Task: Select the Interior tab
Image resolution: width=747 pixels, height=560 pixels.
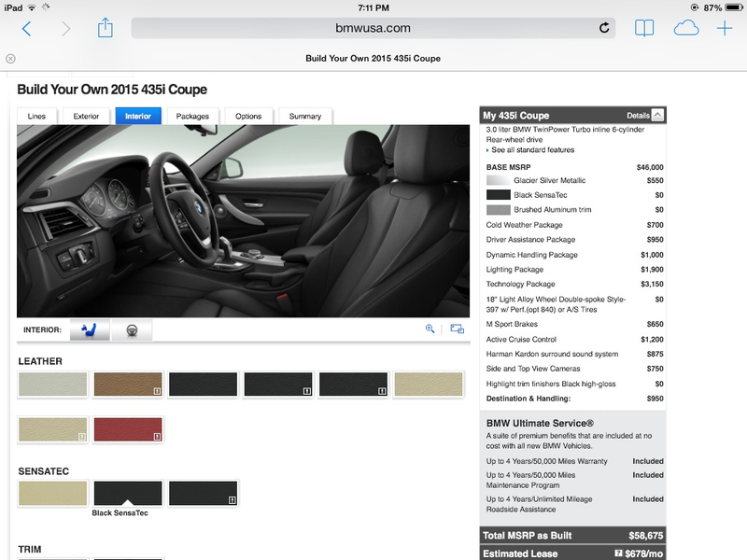Action: (138, 116)
